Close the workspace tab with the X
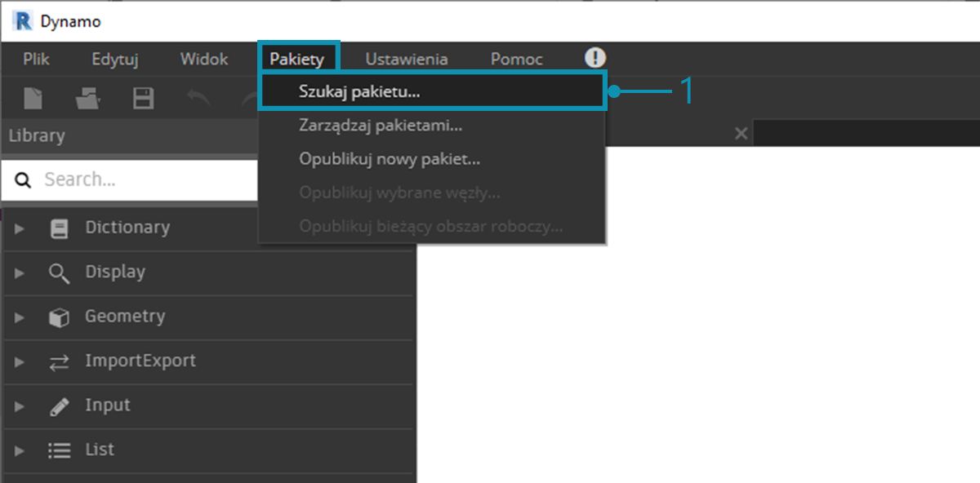The image size is (980, 483). [741, 133]
